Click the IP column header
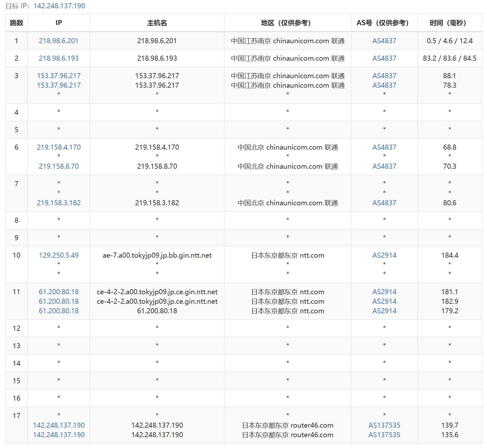Image resolution: width=487 pixels, height=448 pixels. pyautogui.click(x=59, y=23)
